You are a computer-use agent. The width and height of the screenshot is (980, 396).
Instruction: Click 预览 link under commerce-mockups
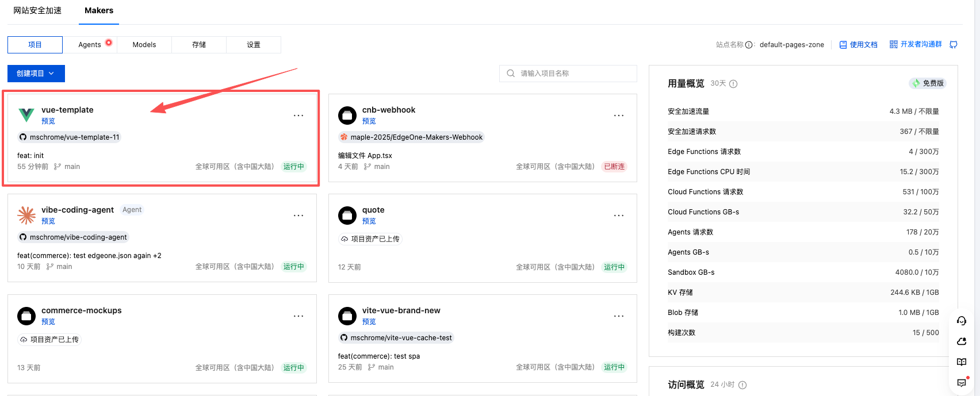(48, 322)
